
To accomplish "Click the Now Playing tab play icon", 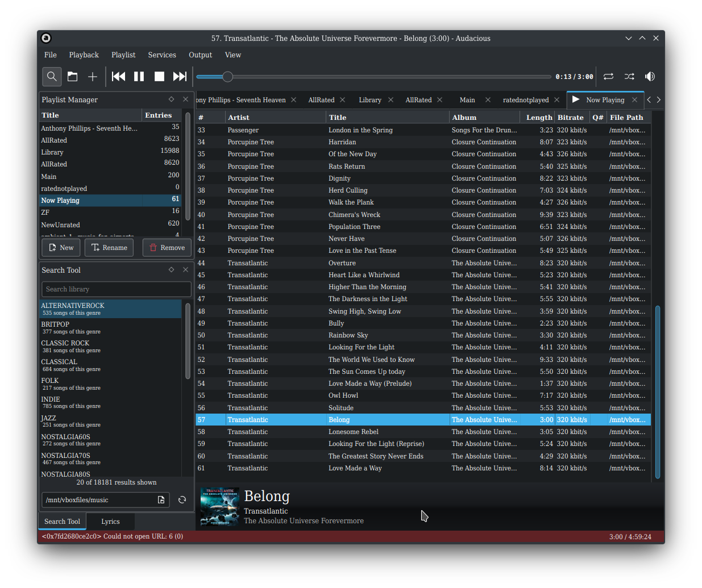I will coord(576,99).
